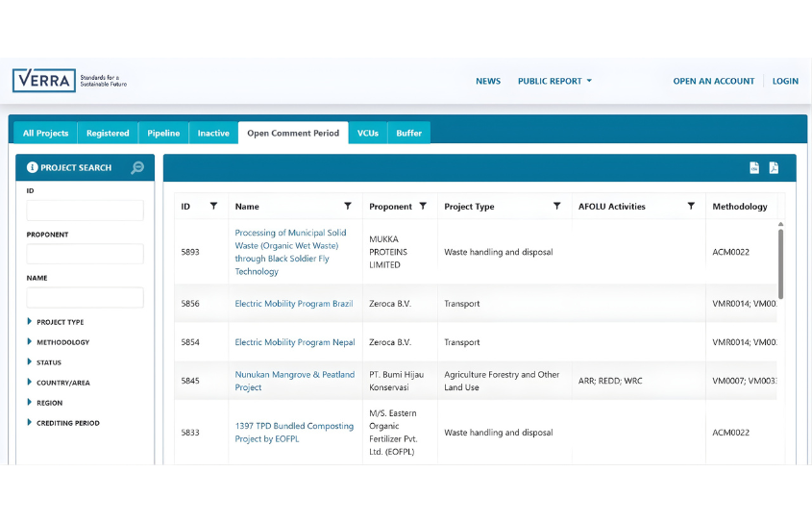812x522 pixels.
Task: Click the info icon beside Project Search
Action: coord(33,167)
